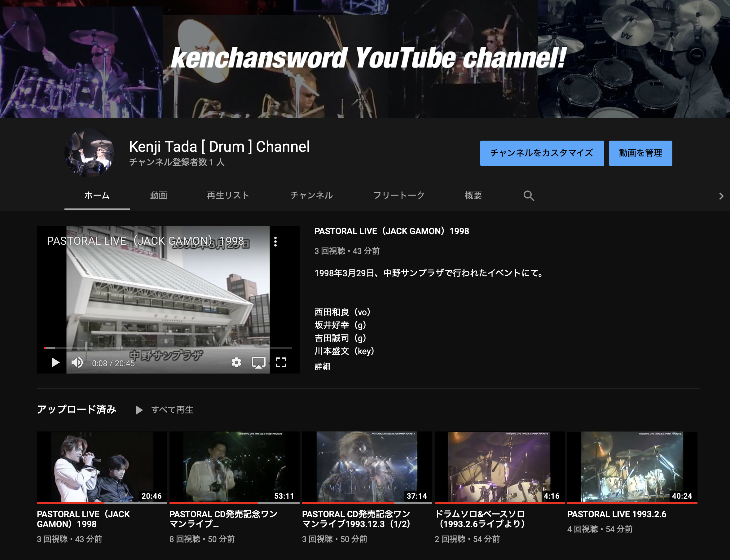
Task: Open the チャンネル tab
Action: click(x=311, y=196)
